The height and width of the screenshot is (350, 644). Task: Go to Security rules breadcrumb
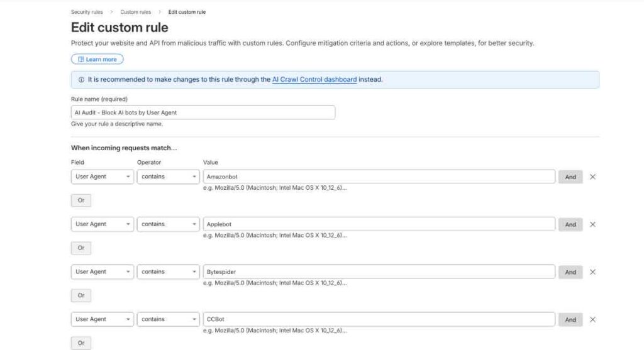click(87, 13)
